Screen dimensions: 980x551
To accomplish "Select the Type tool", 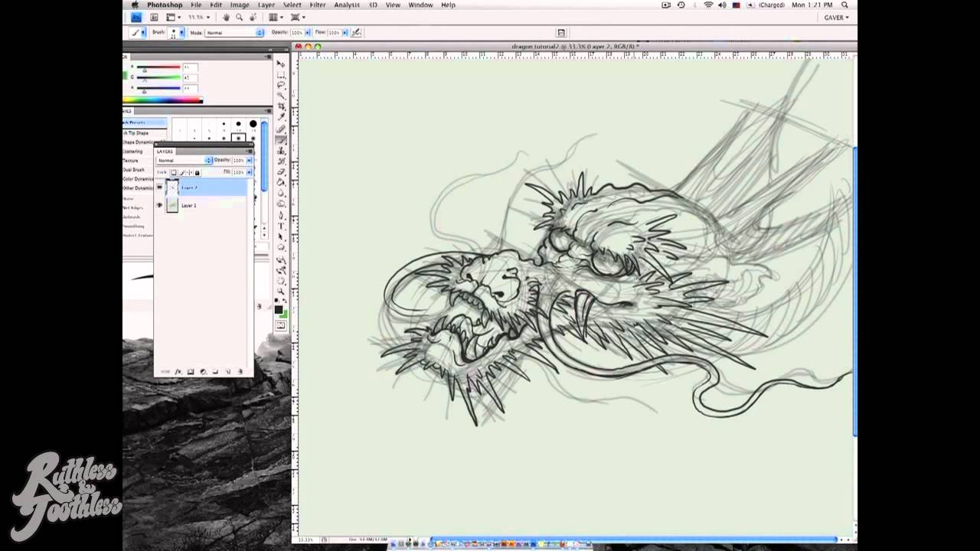I will tap(281, 226).
